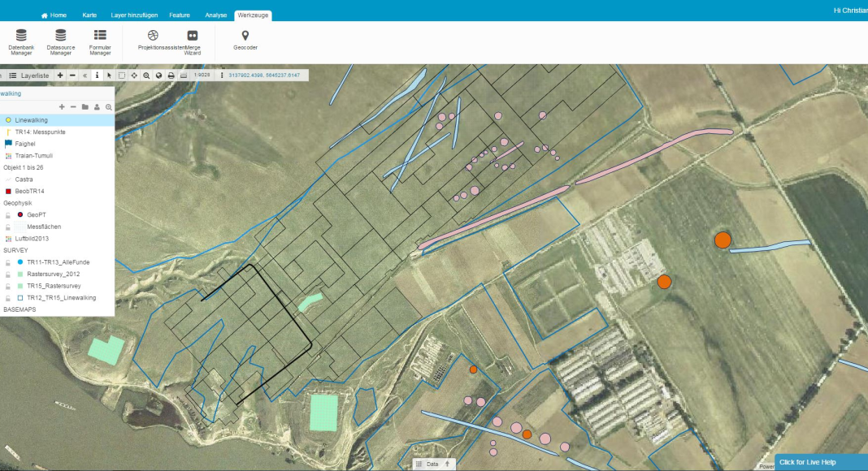Toggle lock on GeoPT layer
This screenshot has width=868, height=471.
click(x=8, y=214)
